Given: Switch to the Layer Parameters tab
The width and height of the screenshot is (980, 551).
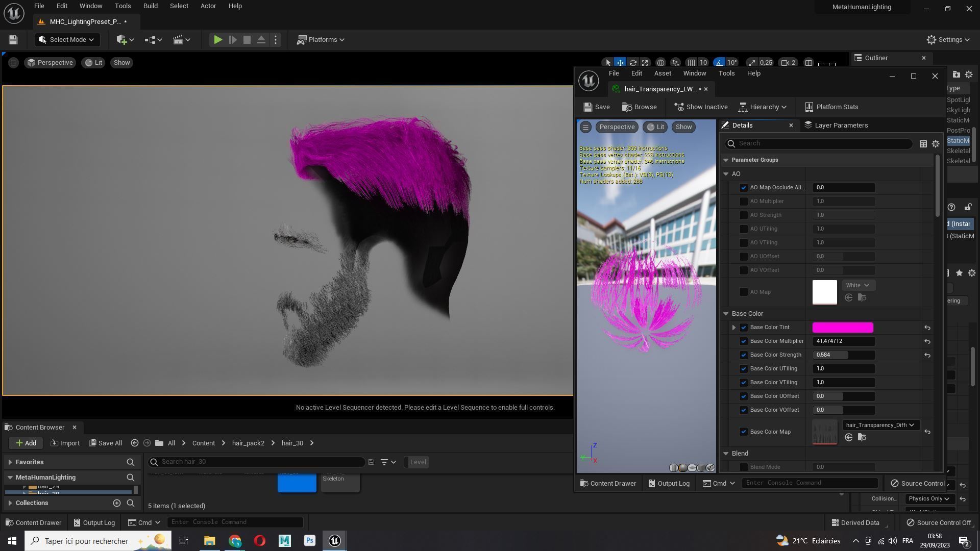Looking at the screenshot, I should (x=836, y=126).
